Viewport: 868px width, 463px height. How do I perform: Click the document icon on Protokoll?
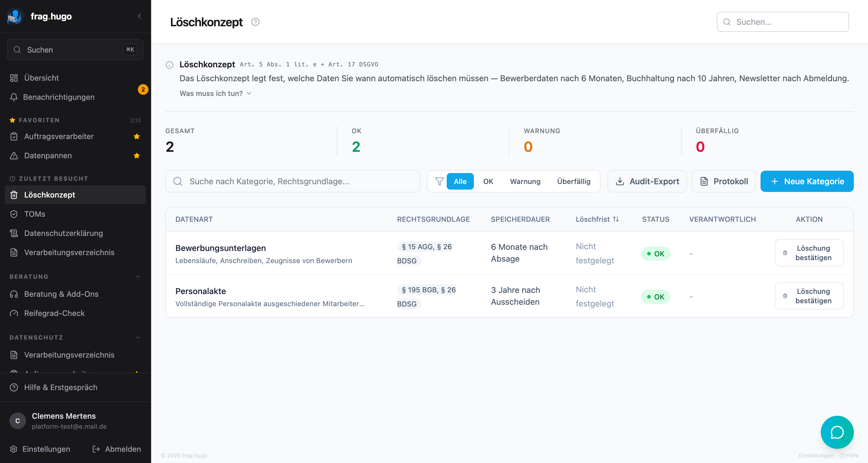704,181
